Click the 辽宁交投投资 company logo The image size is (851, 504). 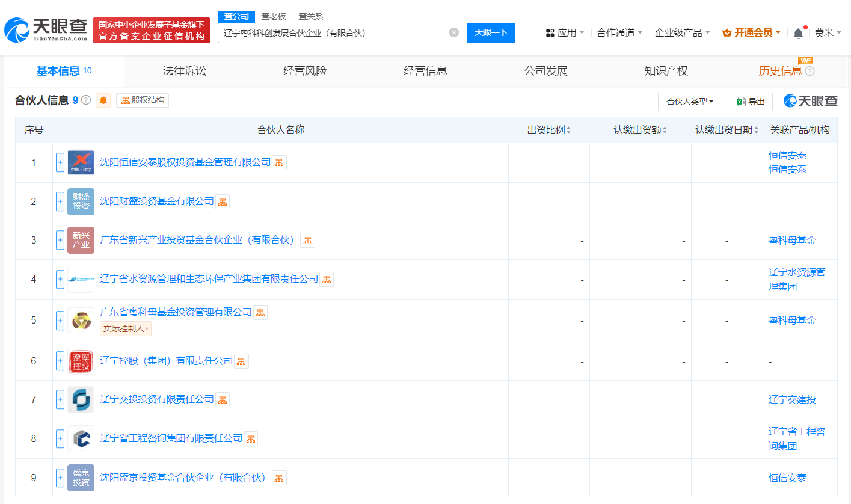81,399
